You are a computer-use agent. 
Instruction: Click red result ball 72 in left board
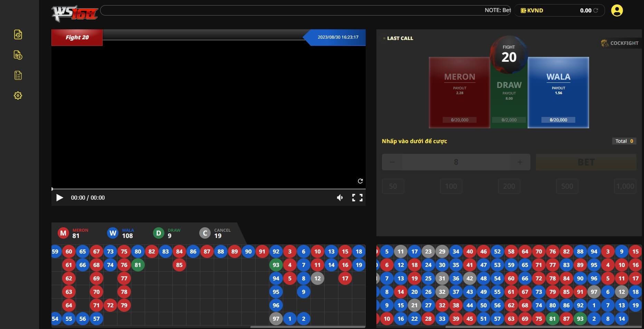click(110, 305)
